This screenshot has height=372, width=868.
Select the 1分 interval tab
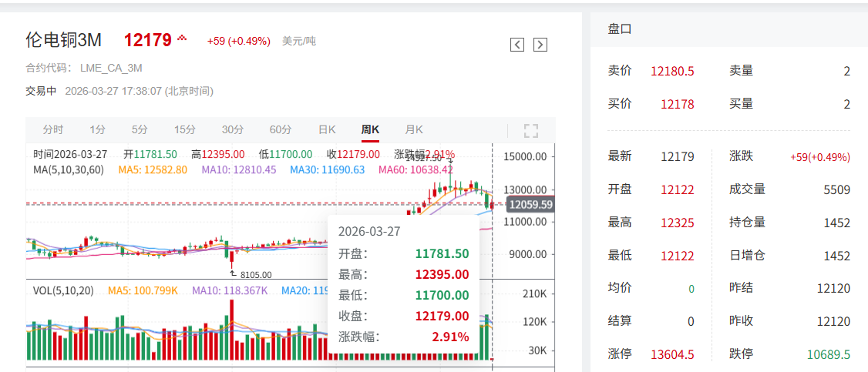[97, 129]
